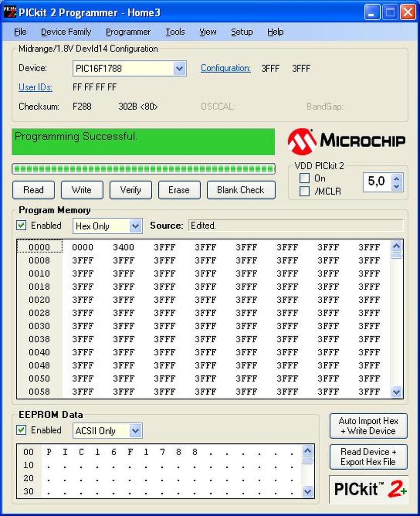Screen dimensions: 420x516
Task: Select program memory cell 3400
Action: [x=124, y=247]
